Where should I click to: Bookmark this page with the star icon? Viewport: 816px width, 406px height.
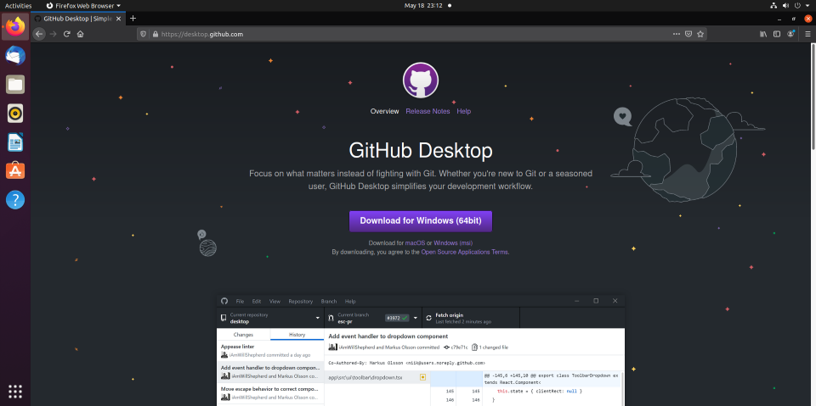[702, 34]
